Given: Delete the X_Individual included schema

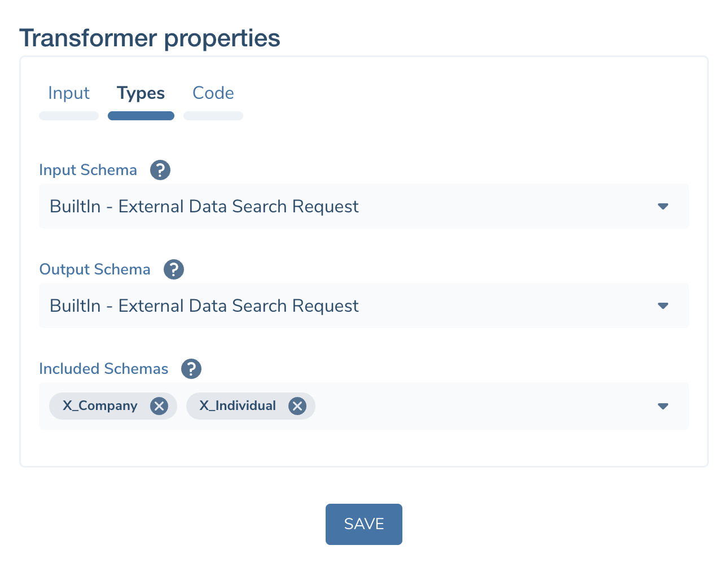Looking at the screenshot, I should (x=297, y=405).
